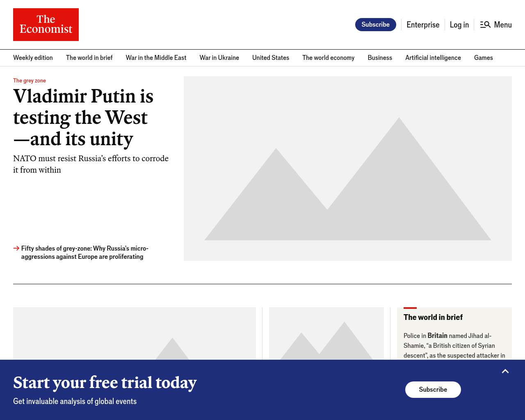Open The world in brief nav item
Screen dimensions: 525x420
(x=89, y=58)
